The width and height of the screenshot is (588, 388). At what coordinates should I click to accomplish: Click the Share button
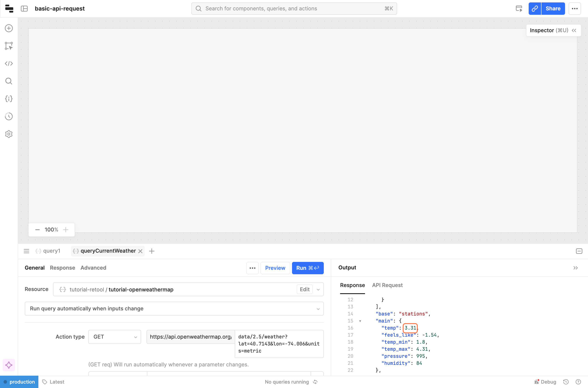point(553,9)
